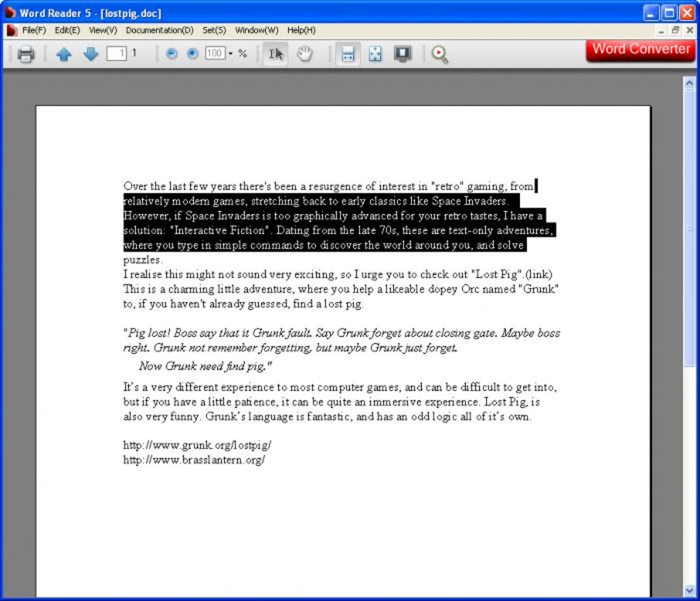
Task: Click highlighted text "Interactive Fiction"
Action: click(x=220, y=231)
